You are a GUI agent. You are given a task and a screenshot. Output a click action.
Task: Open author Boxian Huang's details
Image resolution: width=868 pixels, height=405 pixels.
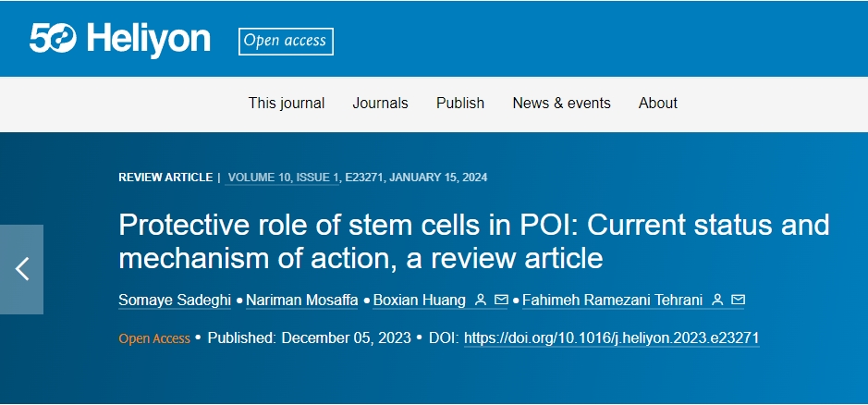coord(418,301)
